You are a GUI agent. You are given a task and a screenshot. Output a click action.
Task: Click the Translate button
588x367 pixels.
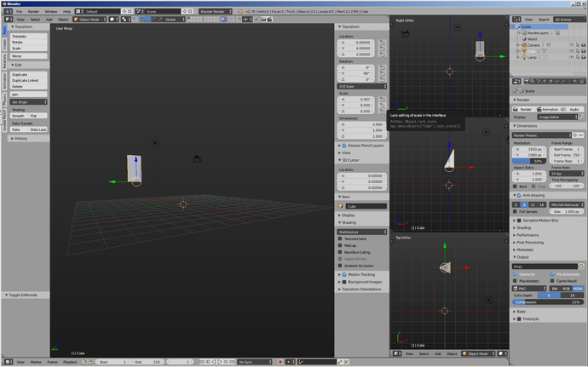[28, 37]
